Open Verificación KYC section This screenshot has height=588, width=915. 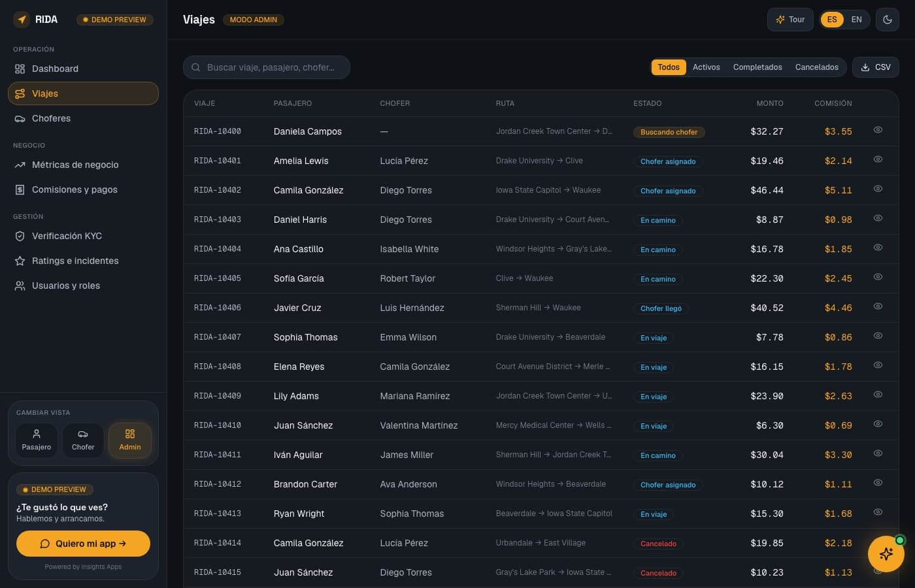83,236
